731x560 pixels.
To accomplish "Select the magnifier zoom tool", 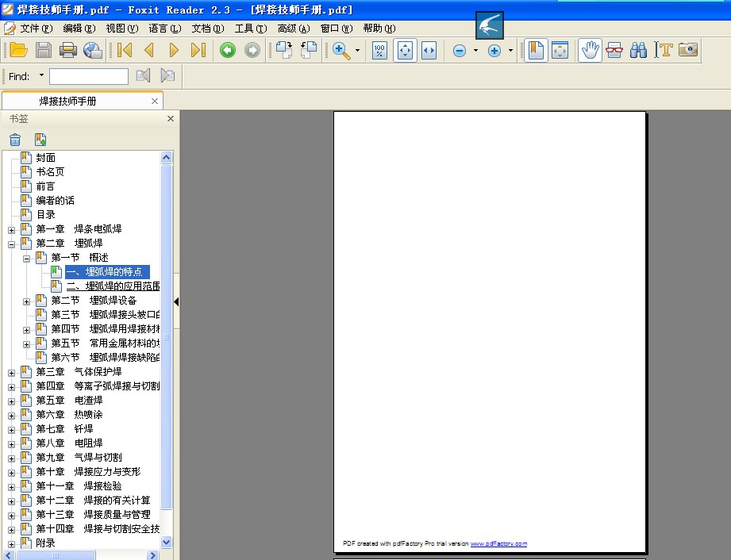I will [x=341, y=50].
